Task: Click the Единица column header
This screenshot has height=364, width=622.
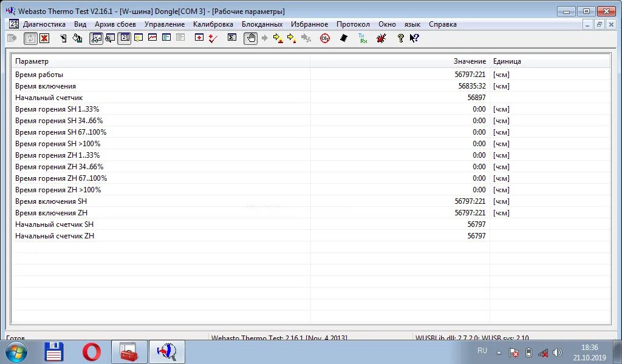Action: click(x=550, y=61)
